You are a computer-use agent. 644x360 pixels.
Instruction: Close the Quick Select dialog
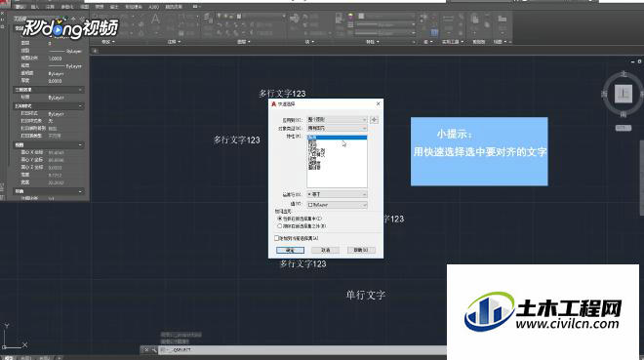[378, 103]
